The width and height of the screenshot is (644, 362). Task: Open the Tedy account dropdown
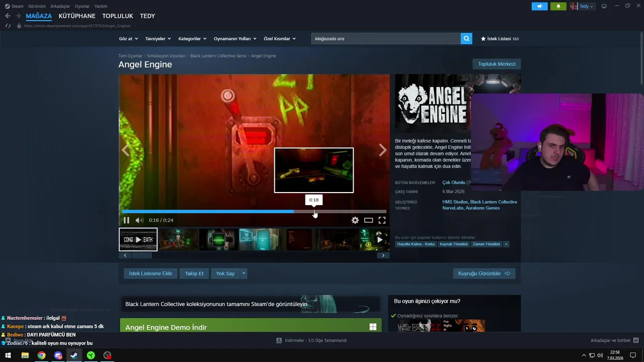click(x=587, y=6)
